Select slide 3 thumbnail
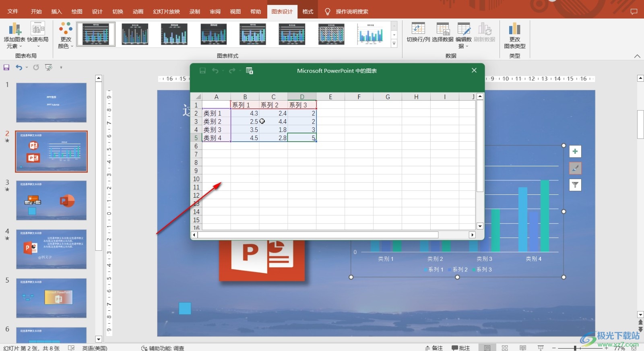644x351 pixels. click(51, 200)
